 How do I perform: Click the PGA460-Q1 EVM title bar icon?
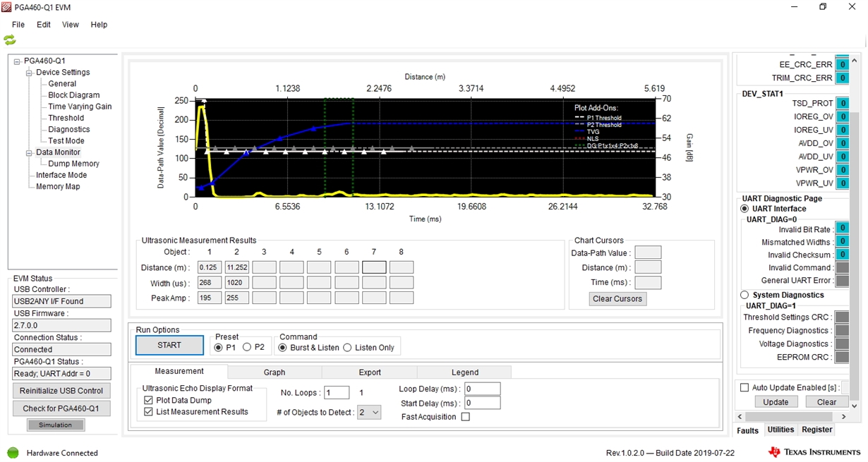(x=7, y=7)
